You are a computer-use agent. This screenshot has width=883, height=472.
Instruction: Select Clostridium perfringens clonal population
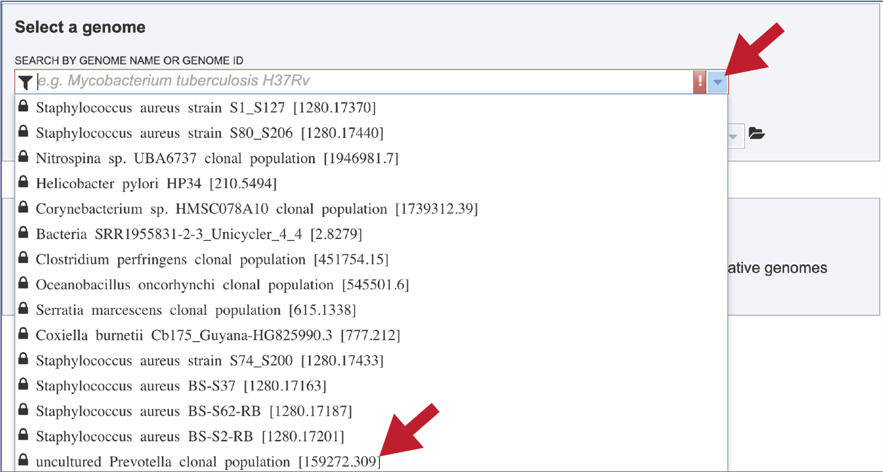pyautogui.click(x=211, y=259)
